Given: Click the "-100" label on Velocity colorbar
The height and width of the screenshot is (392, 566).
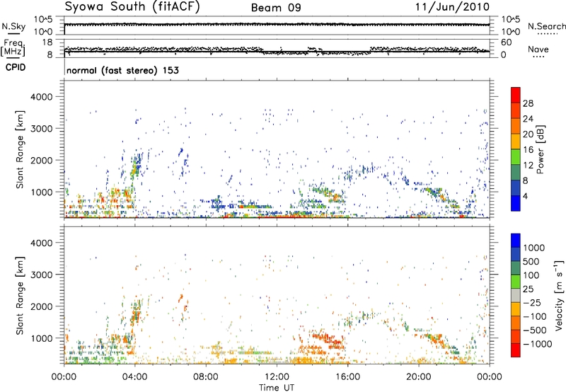Looking at the screenshot, I should 535,316.
